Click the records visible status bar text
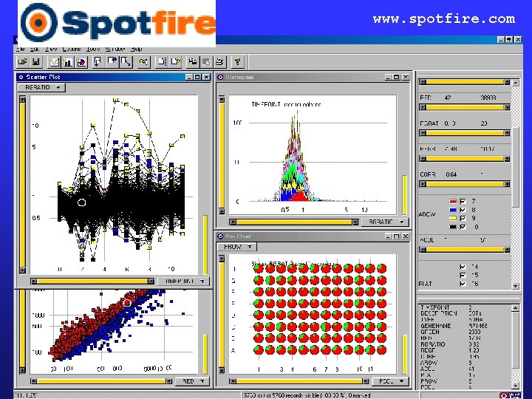The width and height of the screenshot is (532, 399). pyautogui.click(x=307, y=395)
